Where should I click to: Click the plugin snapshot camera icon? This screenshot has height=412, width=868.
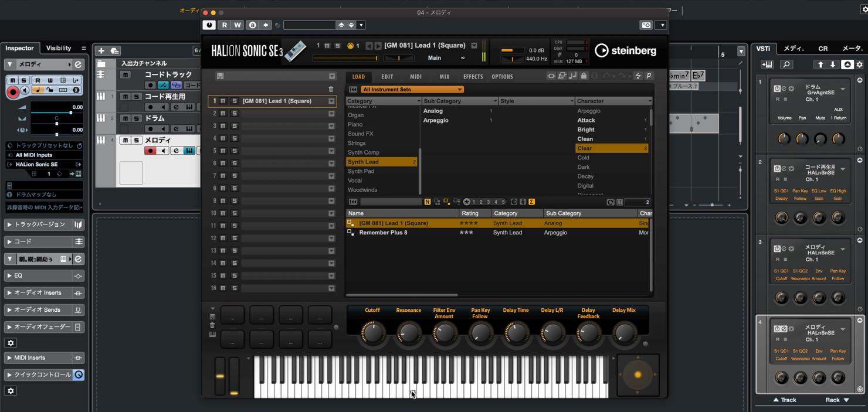tap(646, 25)
